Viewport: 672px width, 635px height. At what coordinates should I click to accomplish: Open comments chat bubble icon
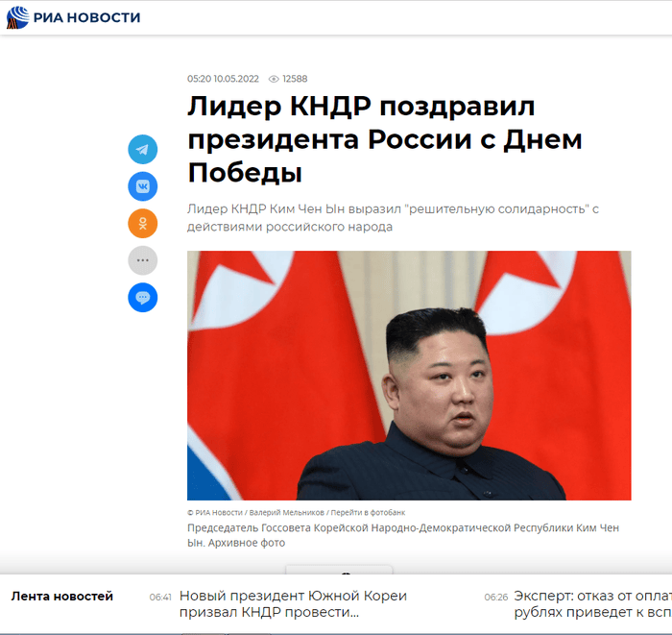143,297
